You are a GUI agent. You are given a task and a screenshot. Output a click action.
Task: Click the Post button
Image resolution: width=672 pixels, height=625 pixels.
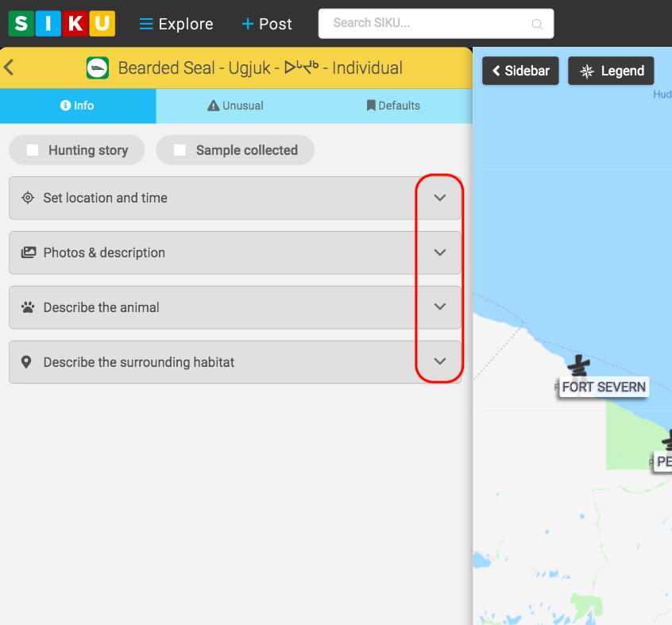point(267,24)
